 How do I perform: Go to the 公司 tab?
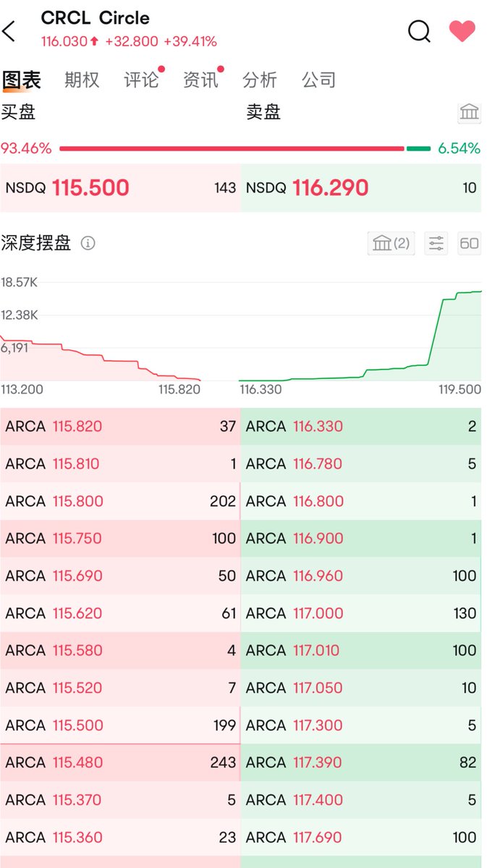coord(319,80)
